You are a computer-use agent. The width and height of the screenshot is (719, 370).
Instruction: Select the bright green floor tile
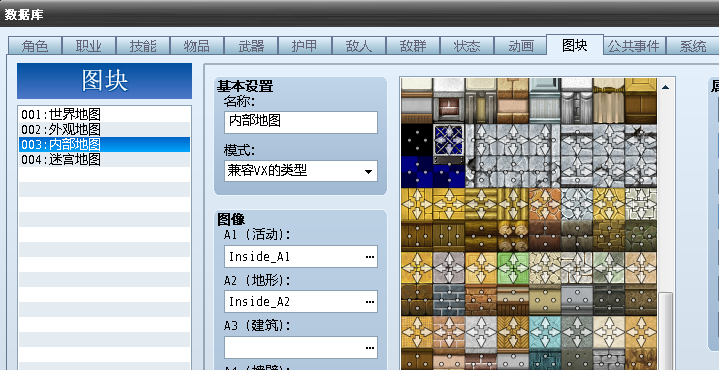pyautogui.click(x=513, y=268)
